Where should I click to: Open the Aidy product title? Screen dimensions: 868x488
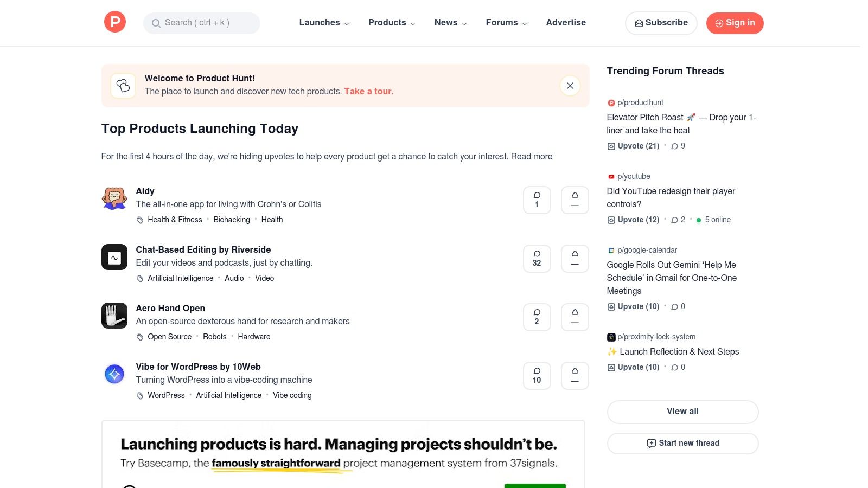pyautogui.click(x=145, y=191)
